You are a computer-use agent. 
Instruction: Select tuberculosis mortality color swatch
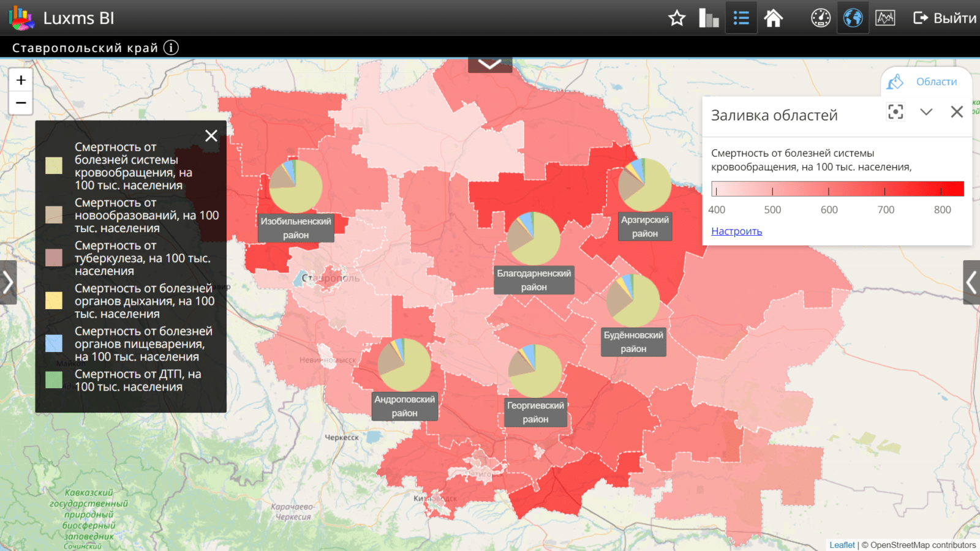tap(54, 258)
